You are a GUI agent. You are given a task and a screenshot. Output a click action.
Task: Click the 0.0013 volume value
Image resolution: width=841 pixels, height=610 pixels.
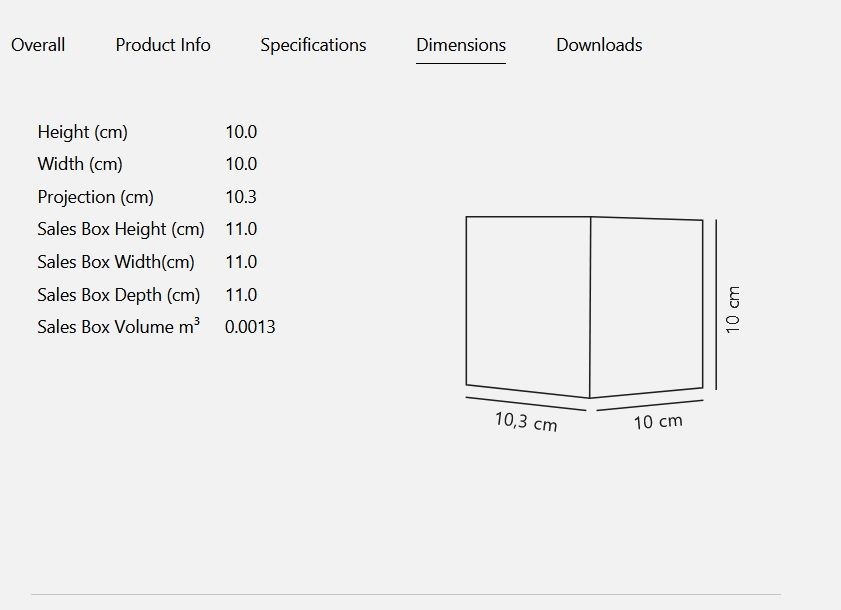tap(250, 327)
